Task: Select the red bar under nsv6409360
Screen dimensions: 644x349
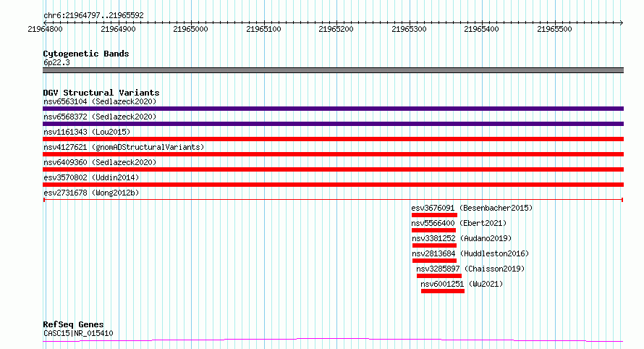Action: pyautogui.click(x=333, y=169)
